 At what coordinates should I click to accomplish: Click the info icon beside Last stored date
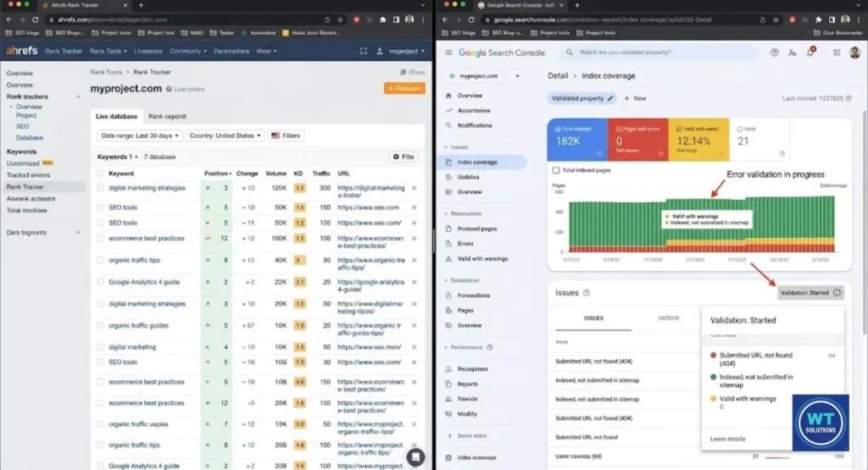(849, 98)
